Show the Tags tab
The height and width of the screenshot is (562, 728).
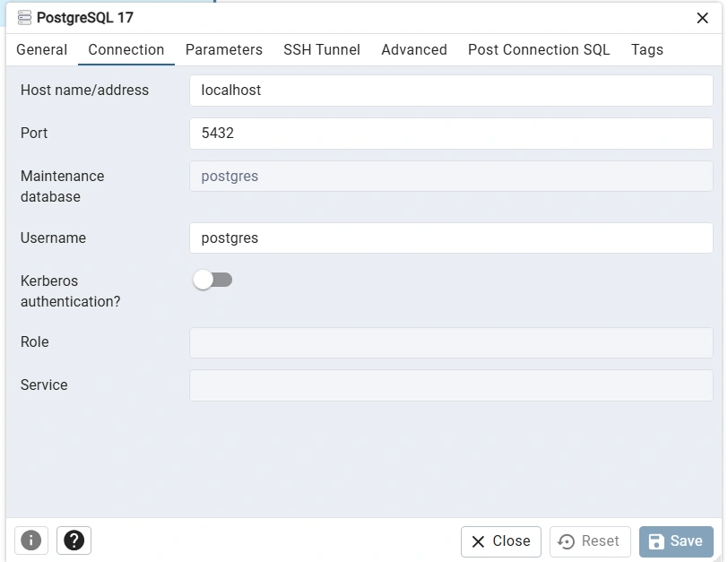[x=647, y=49]
